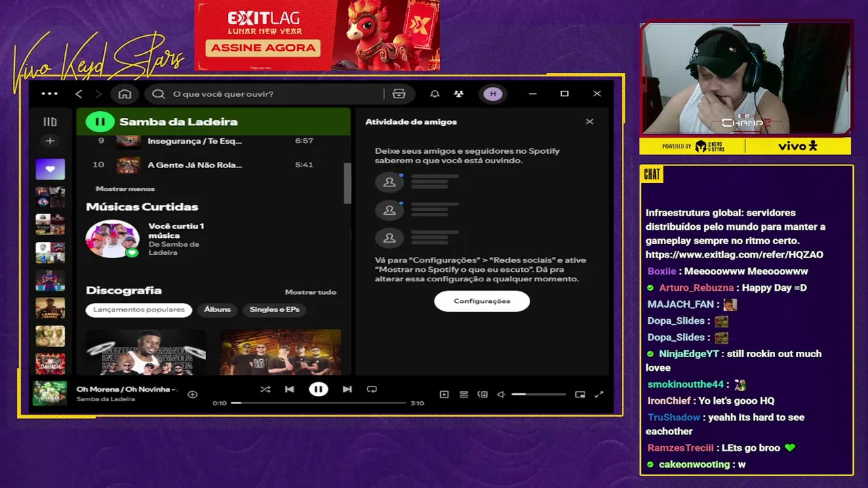The image size is (868, 488).
Task: Open the exitlag.com refer link in chat
Action: (734, 255)
